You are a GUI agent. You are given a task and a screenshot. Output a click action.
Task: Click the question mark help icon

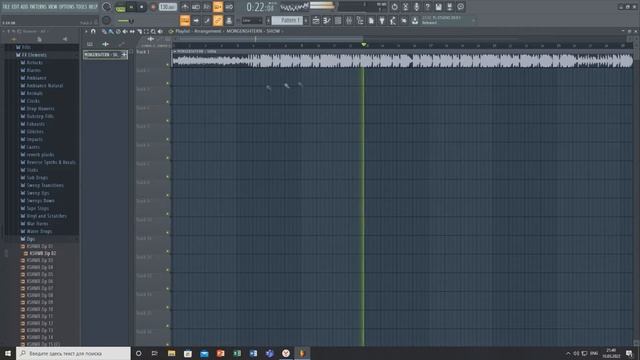(x=427, y=7)
